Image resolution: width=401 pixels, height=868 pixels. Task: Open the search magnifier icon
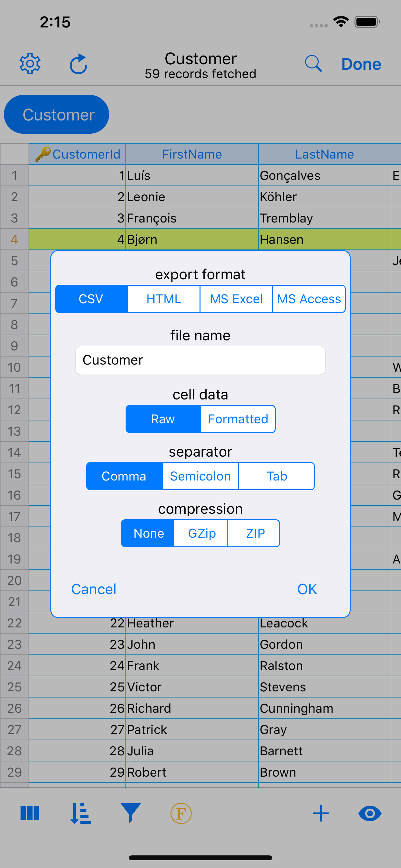coord(314,64)
